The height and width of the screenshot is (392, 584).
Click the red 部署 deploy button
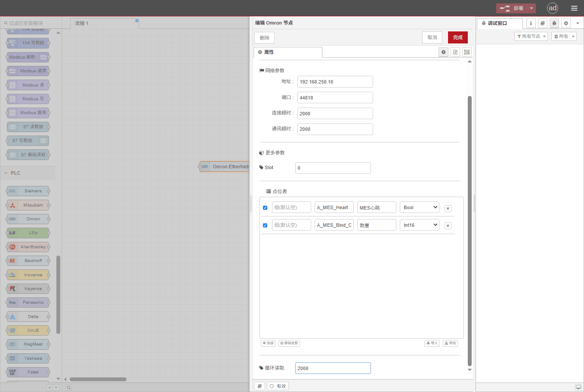click(x=513, y=8)
